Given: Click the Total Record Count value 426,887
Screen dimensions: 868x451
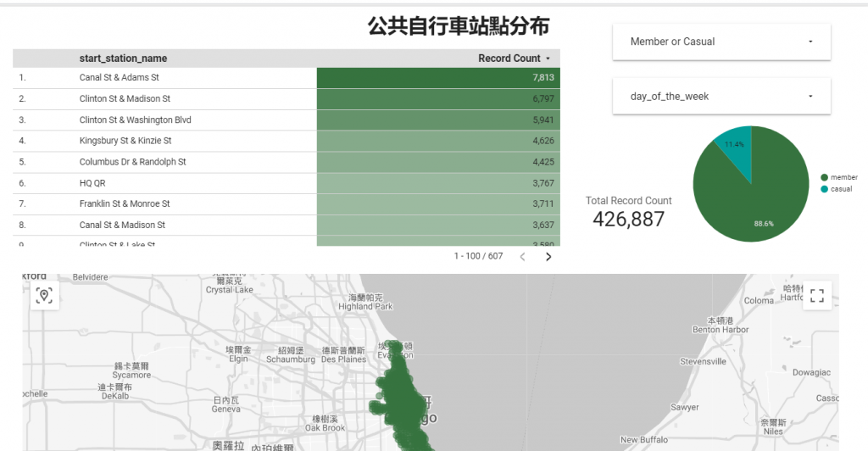Looking at the screenshot, I should tap(628, 219).
